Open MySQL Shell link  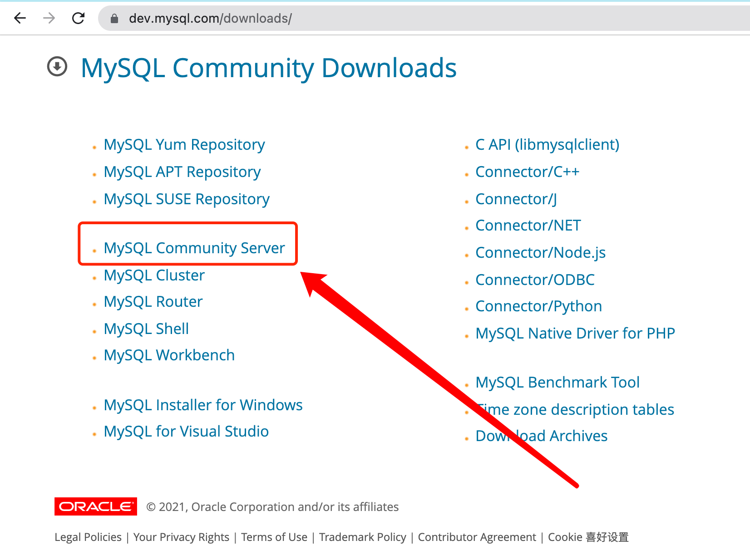point(146,329)
